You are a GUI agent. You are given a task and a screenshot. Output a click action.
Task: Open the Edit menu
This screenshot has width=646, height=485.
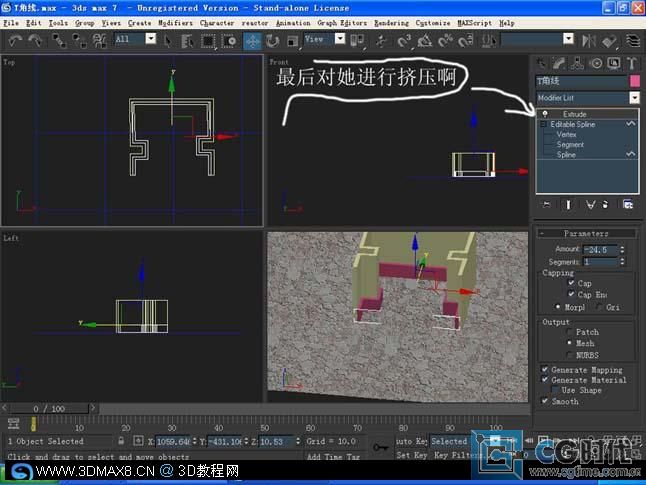(33, 23)
